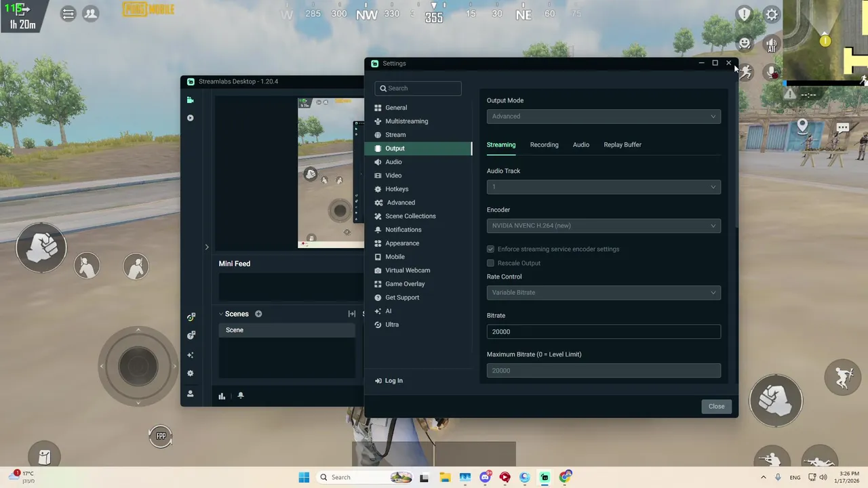This screenshot has height=488, width=868.
Task: Click the notifications bell icon in Streamlabs footer
Action: pos(240,396)
